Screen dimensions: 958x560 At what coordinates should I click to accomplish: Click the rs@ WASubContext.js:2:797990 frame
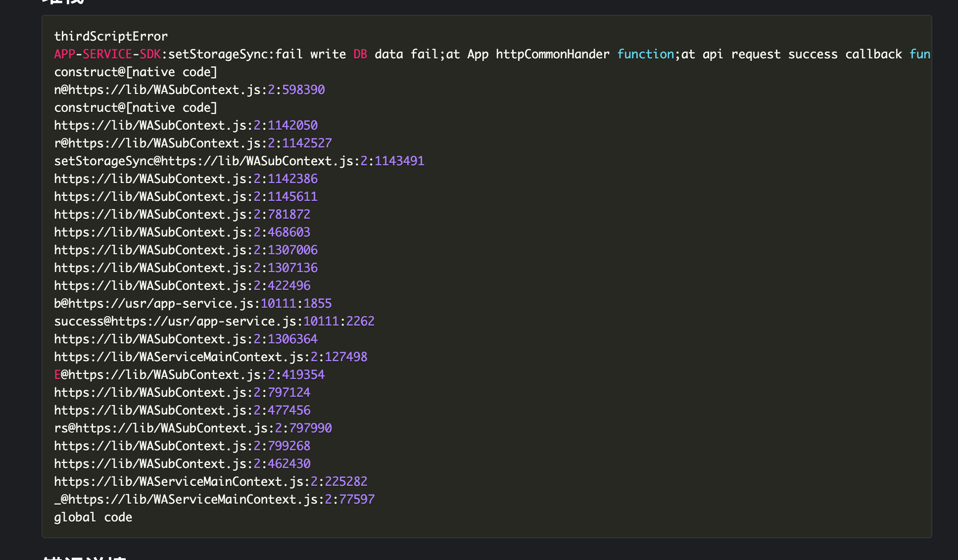193,428
